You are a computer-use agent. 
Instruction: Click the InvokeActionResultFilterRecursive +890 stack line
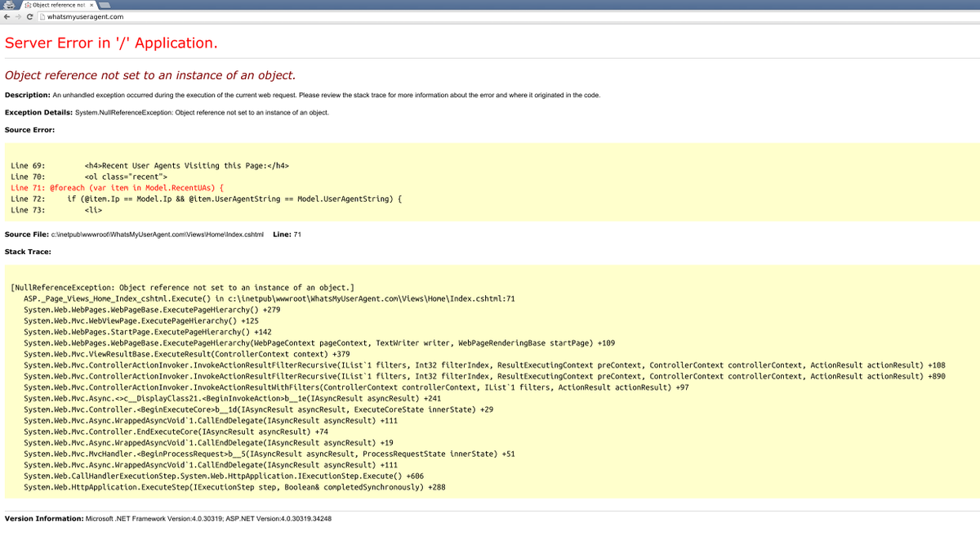click(x=484, y=376)
